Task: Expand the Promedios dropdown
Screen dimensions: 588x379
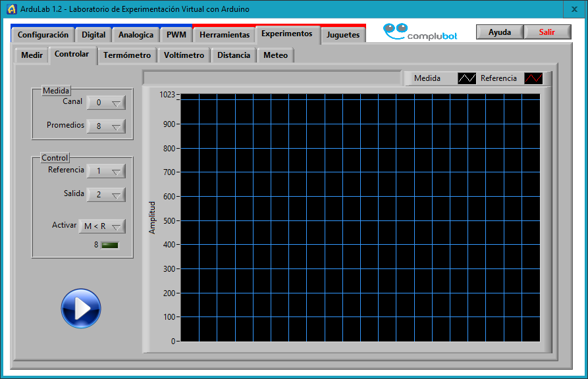Action: (x=105, y=126)
